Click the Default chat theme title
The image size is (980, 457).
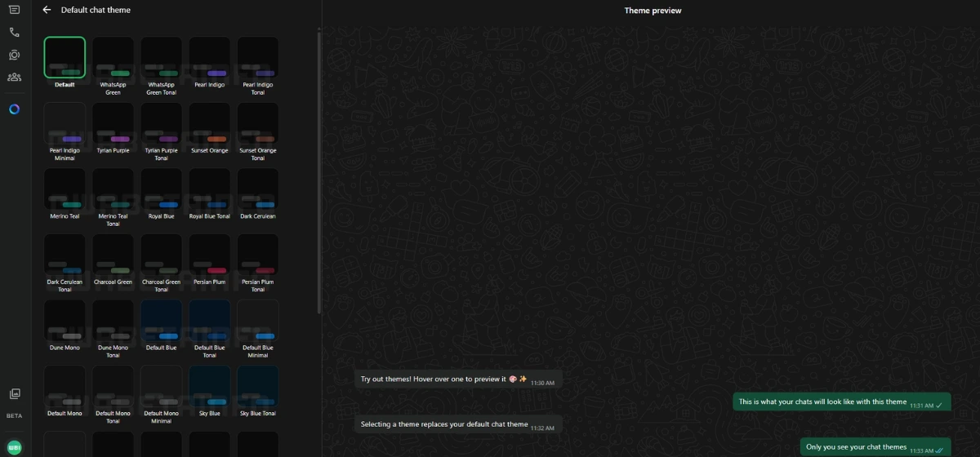coord(96,10)
